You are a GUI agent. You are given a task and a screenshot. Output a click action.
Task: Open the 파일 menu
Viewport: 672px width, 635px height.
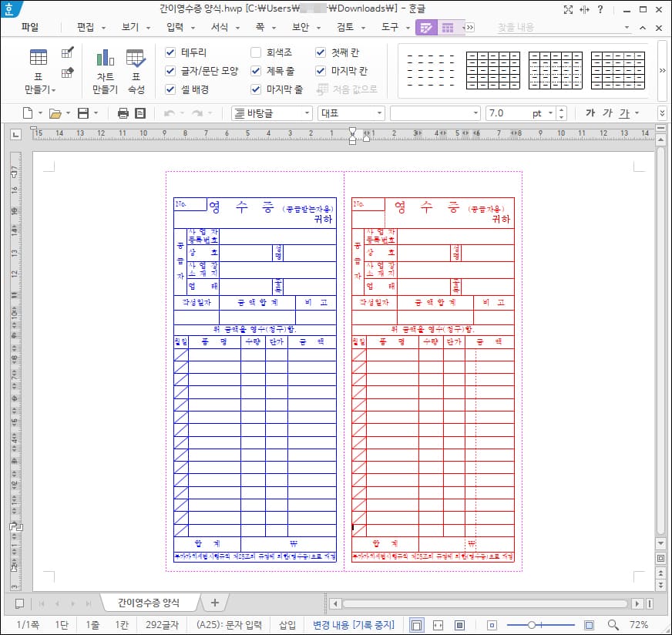[x=30, y=28]
